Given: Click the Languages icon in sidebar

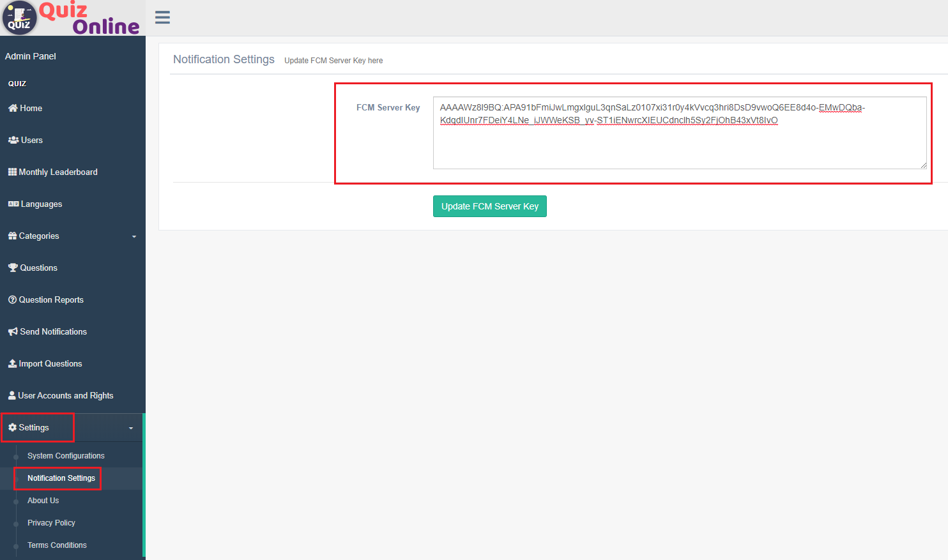Looking at the screenshot, I should click(13, 204).
